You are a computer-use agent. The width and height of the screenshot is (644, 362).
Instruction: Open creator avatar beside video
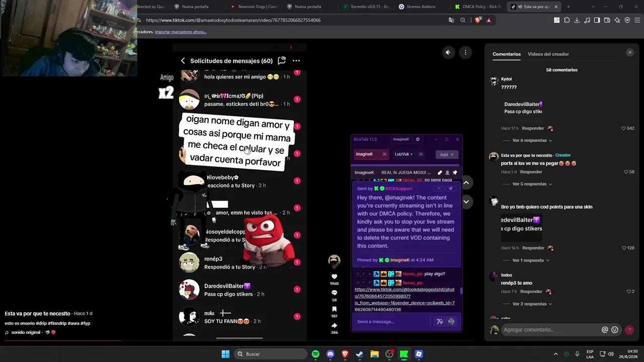[x=334, y=260]
